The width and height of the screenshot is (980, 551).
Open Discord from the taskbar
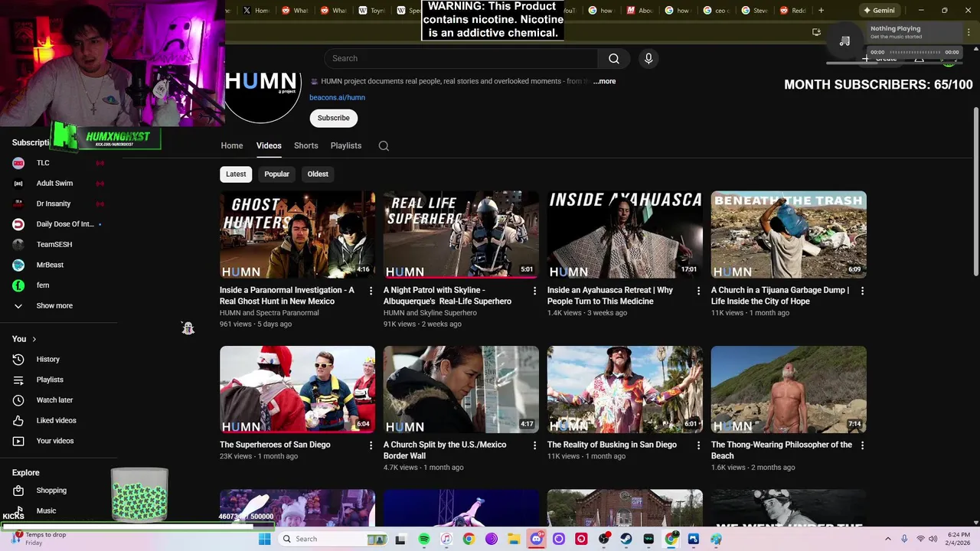pos(537,539)
